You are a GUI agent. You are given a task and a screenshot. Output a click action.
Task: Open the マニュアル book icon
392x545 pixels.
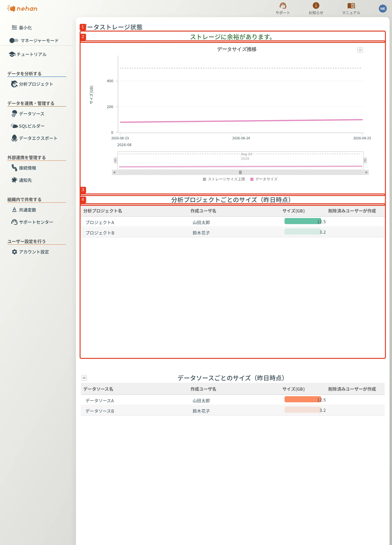pyautogui.click(x=351, y=6)
